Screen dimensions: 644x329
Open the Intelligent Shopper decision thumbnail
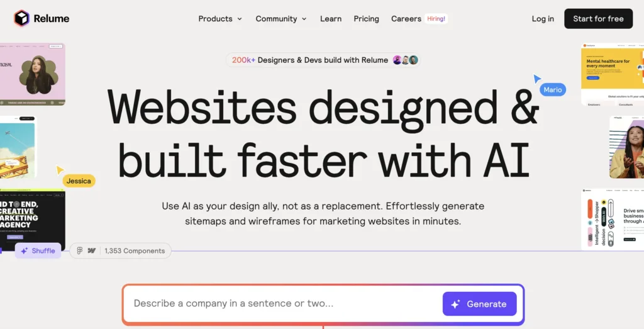(x=613, y=220)
